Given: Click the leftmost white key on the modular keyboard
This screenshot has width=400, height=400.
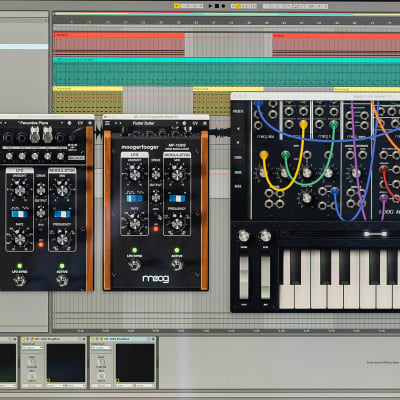Looking at the screenshot, I should coord(287,297).
